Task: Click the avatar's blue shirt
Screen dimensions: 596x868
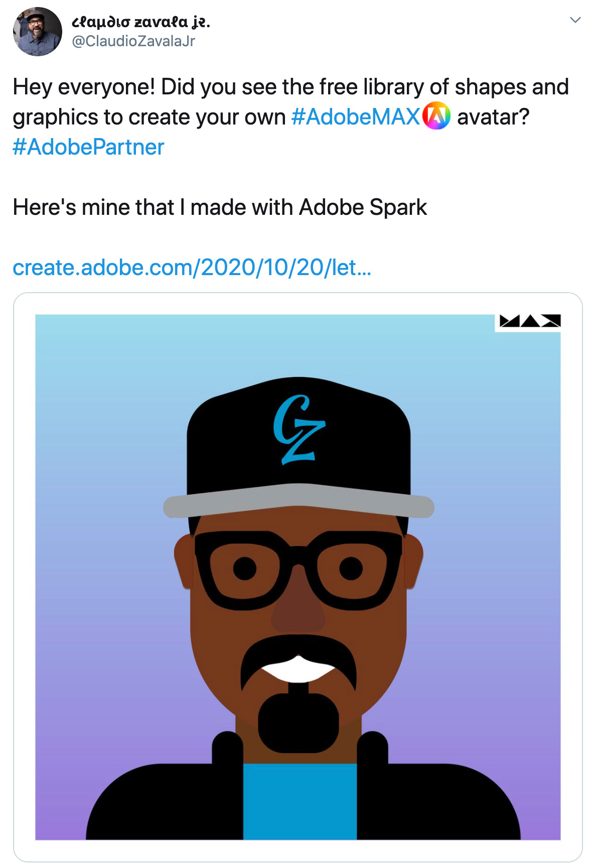Action: point(300,801)
